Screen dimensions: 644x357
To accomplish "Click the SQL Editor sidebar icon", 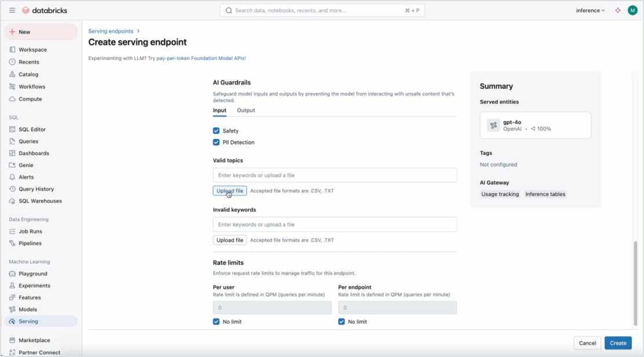I will (x=12, y=129).
